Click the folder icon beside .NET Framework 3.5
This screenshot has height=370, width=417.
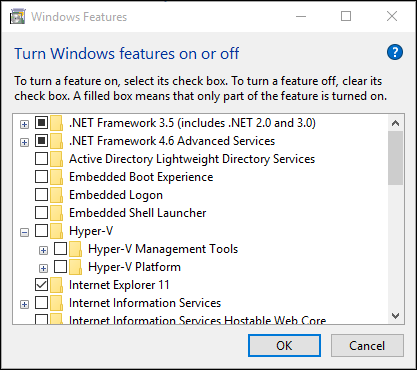56,123
